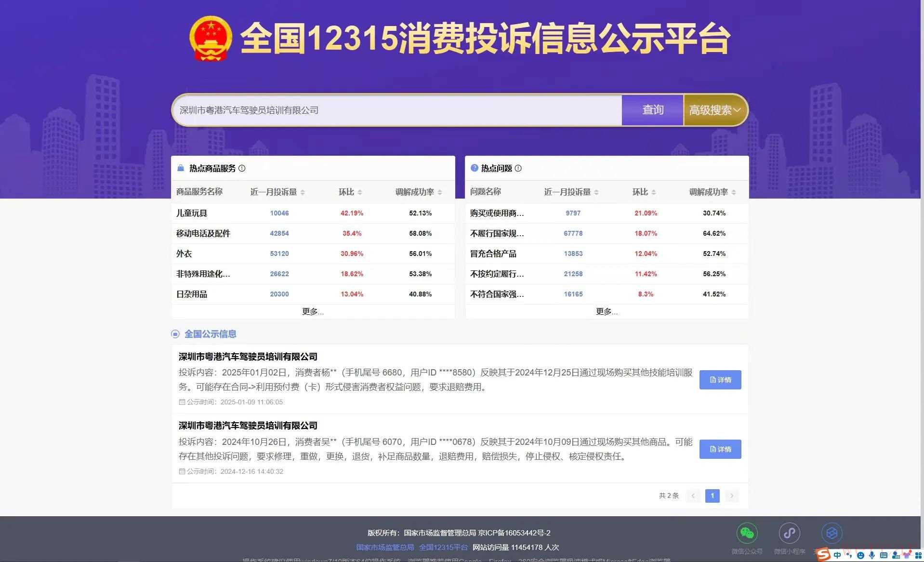Toggle Sogou 中 Chinese/English input mode
The image size is (924, 562).
click(x=837, y=555)
